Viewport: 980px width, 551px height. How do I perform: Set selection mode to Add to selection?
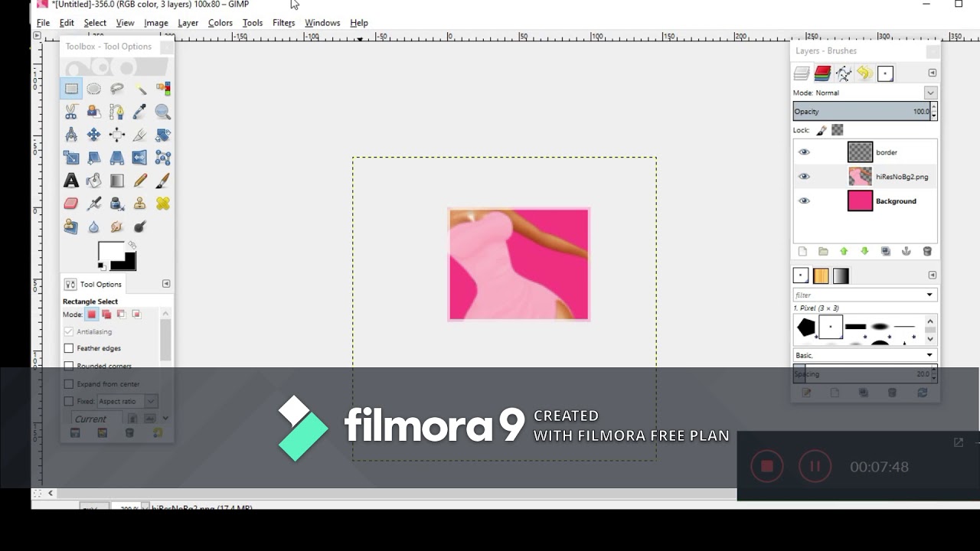coord(106,315)
